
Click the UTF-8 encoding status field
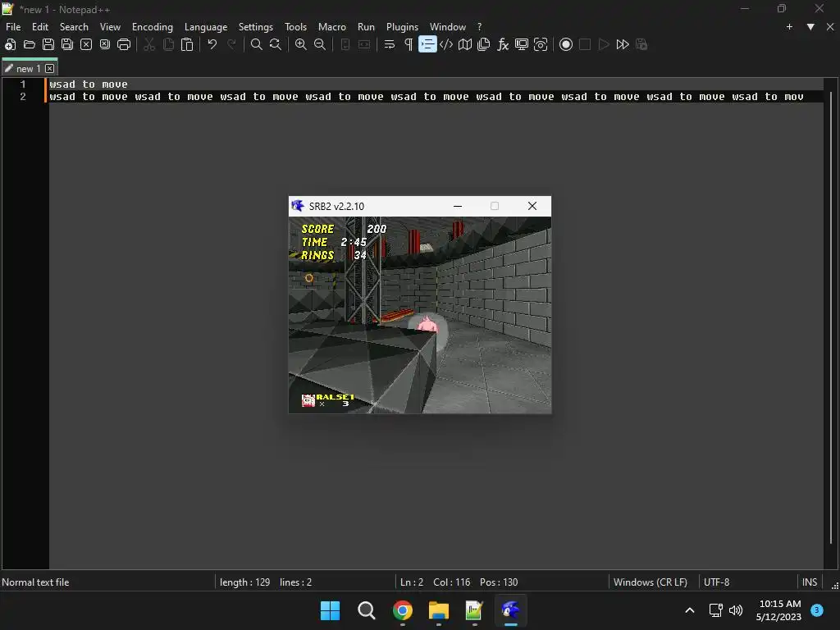tap(717, 582)
